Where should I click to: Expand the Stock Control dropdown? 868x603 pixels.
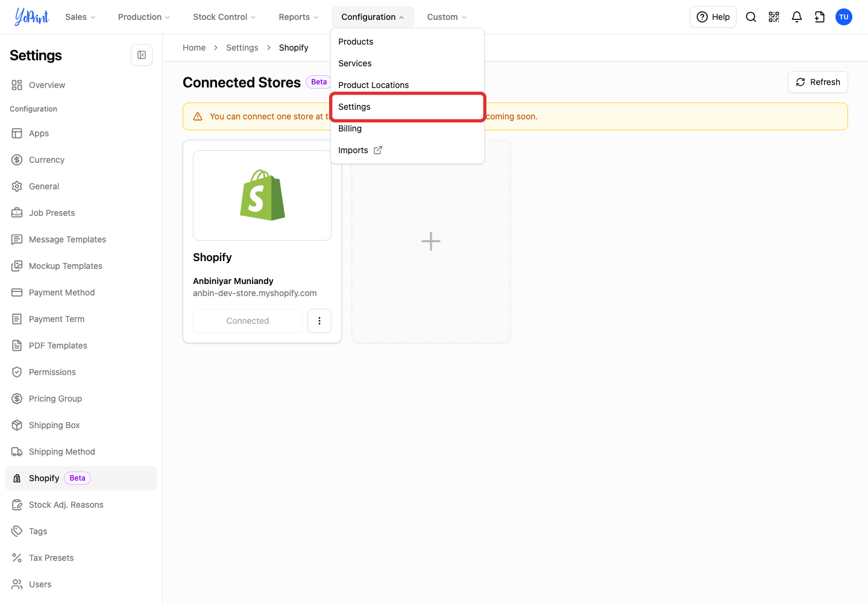coord(224,17)
